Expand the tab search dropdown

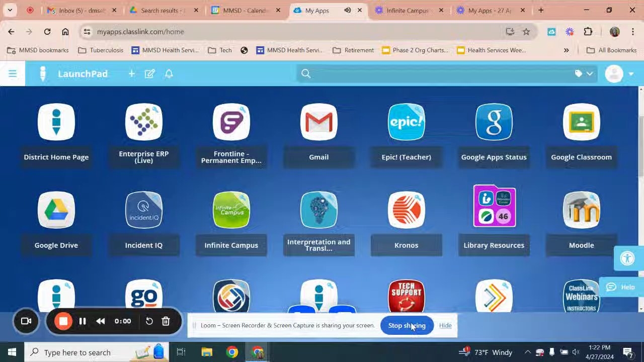tap(10, 10)
